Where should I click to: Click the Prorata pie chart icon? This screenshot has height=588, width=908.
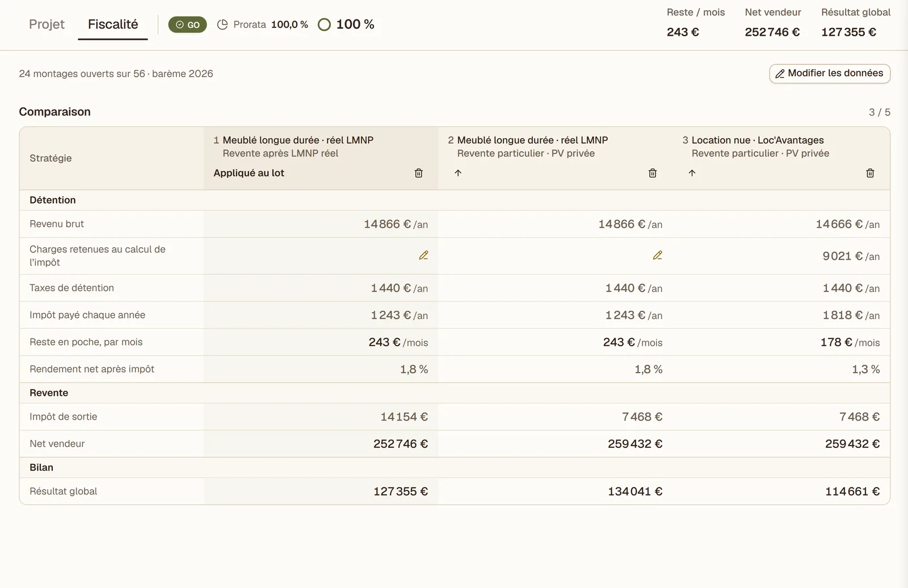(222, 24)
